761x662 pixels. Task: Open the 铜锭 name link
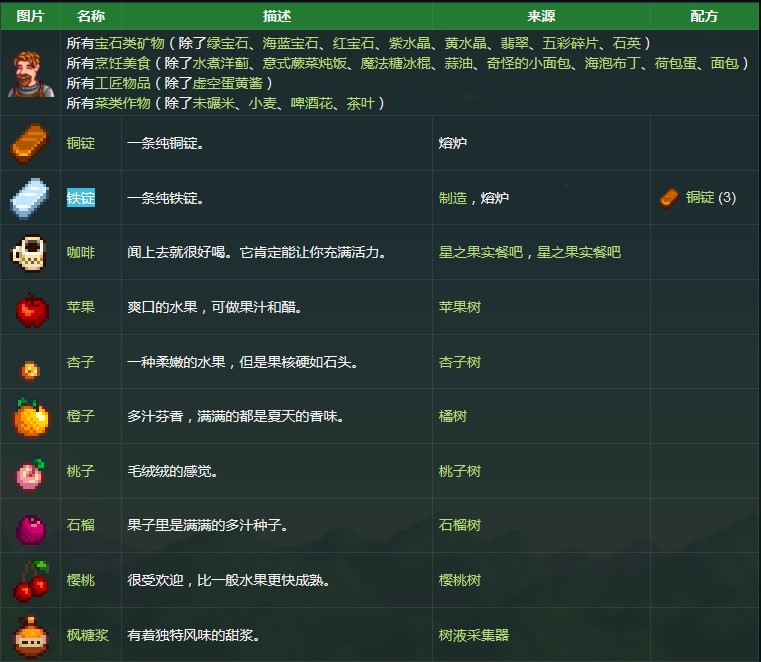pyautogui.click(x=81, y=143)
